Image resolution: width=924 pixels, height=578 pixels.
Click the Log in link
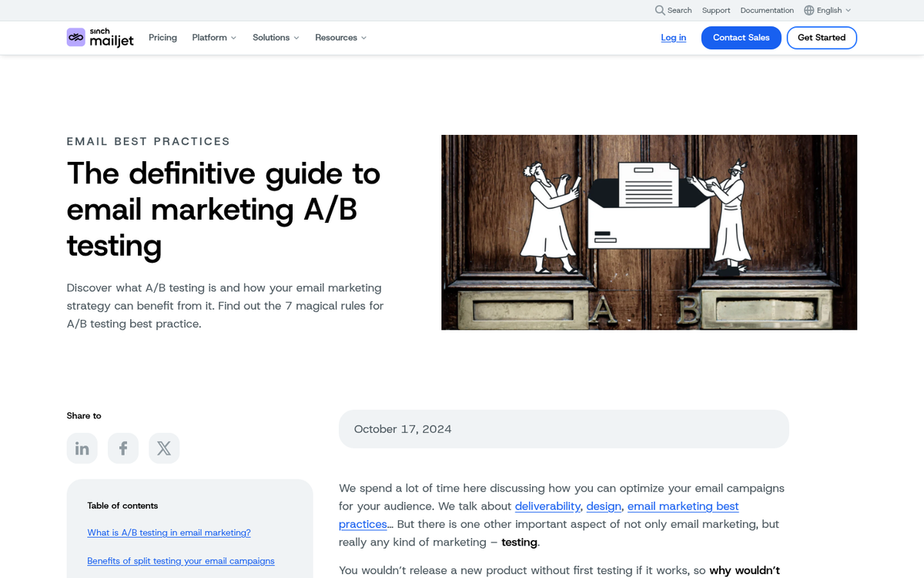673,38
